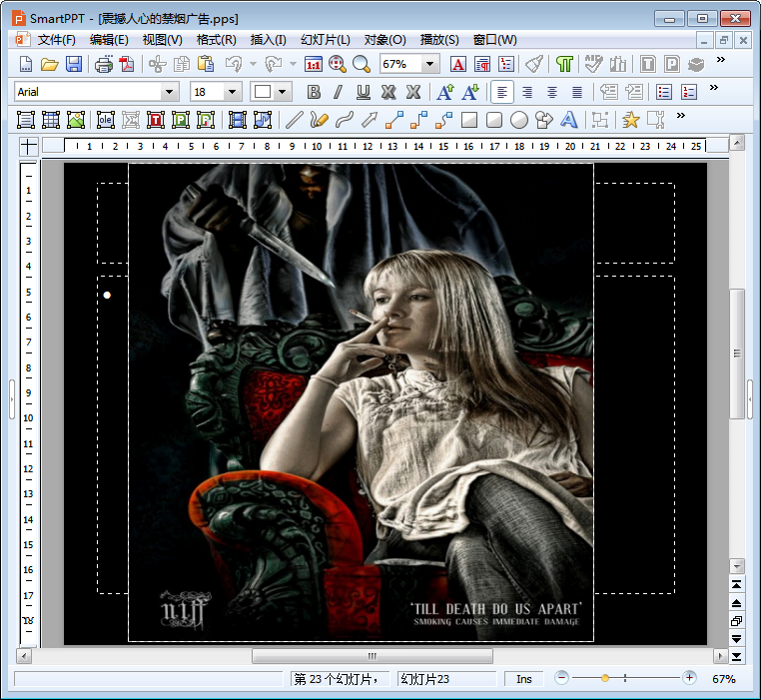Screen dimensions: 761x700
Task: Open the undo history dropdown arrow
Action: [253, 64]
